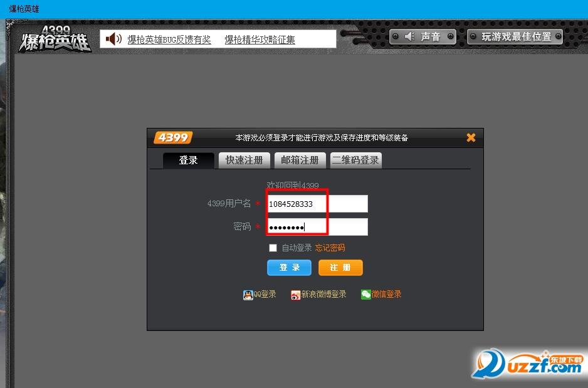
Task: Click the WeChat green icon
Action: click(x=365, y=294)
